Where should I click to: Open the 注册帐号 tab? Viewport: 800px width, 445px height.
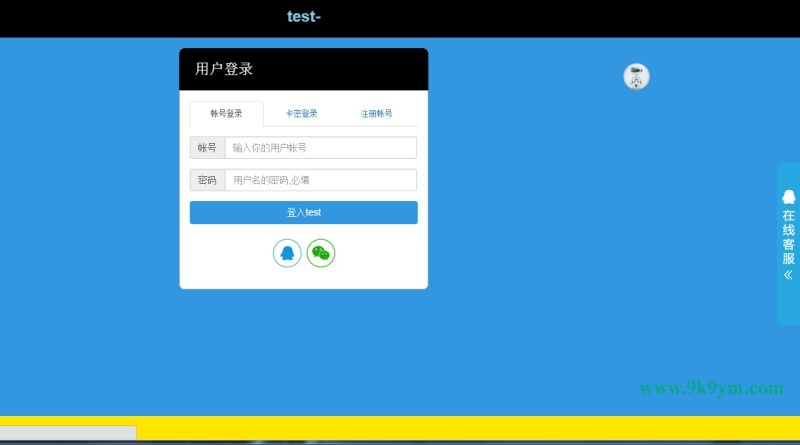tap(376, 114)
